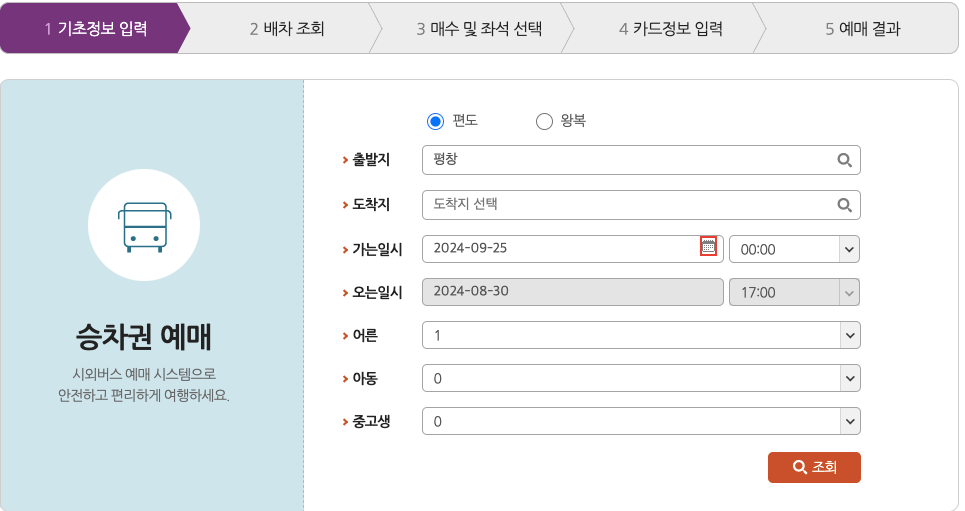Click the bus icon above 승차권 예매
The width and height of the screenshot is (965, 511).
(145, 227)
